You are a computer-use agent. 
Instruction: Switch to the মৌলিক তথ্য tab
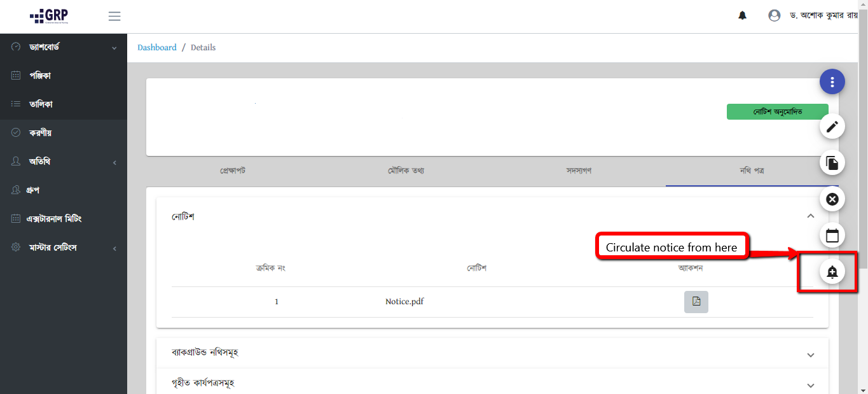coord(406,171)
